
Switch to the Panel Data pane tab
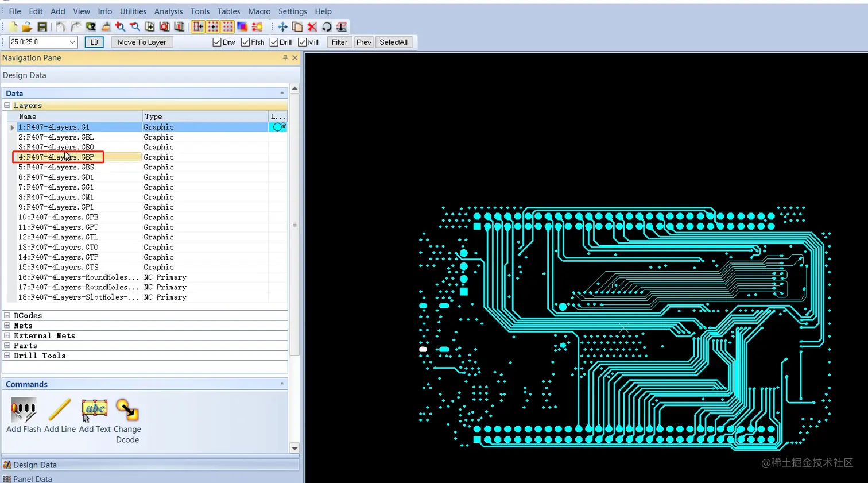[33, 478]
